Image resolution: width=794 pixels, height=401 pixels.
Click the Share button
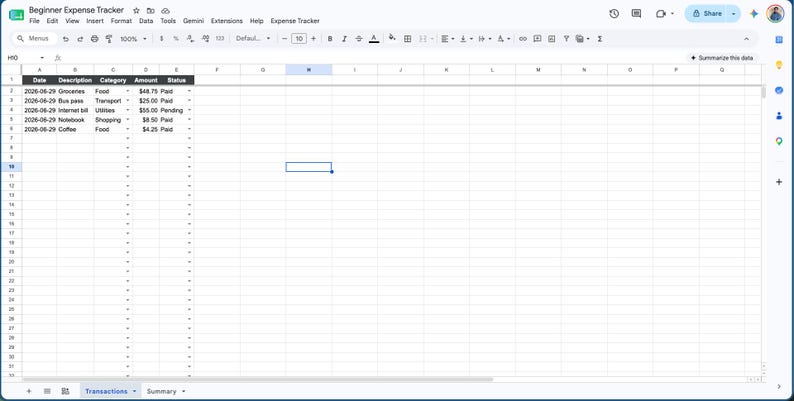(707, 14)
